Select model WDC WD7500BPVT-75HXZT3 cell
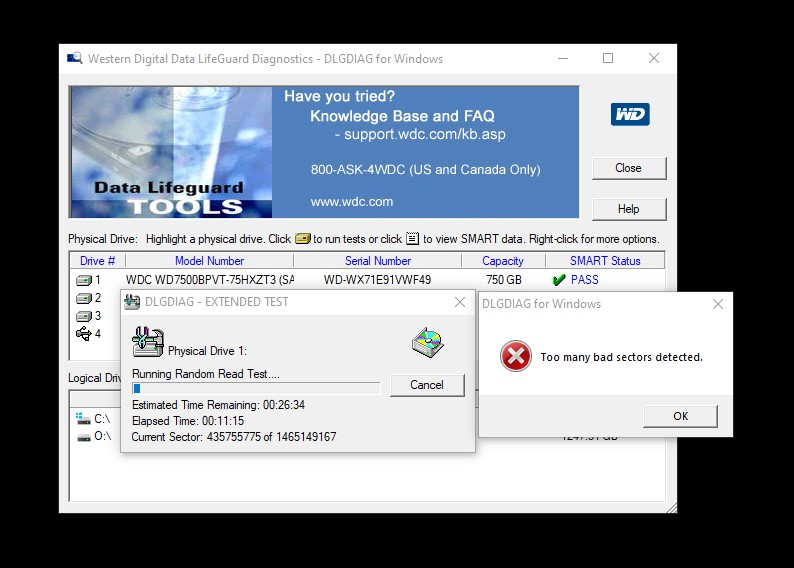 [x=210, y=280]
